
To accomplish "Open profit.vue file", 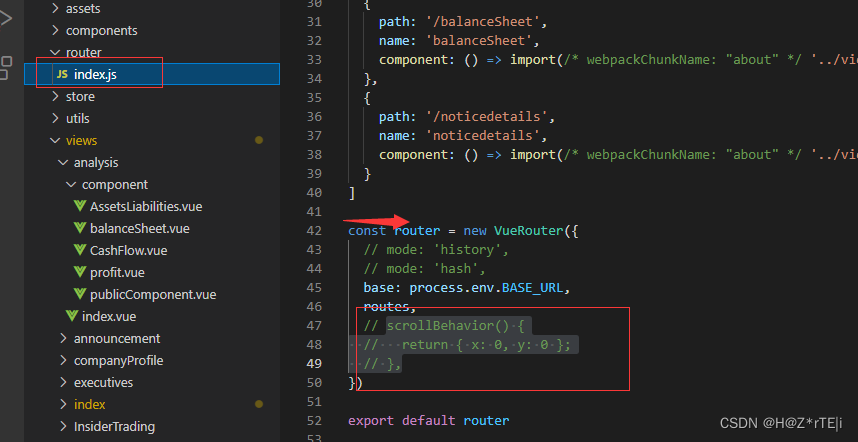I will point(117,272).
